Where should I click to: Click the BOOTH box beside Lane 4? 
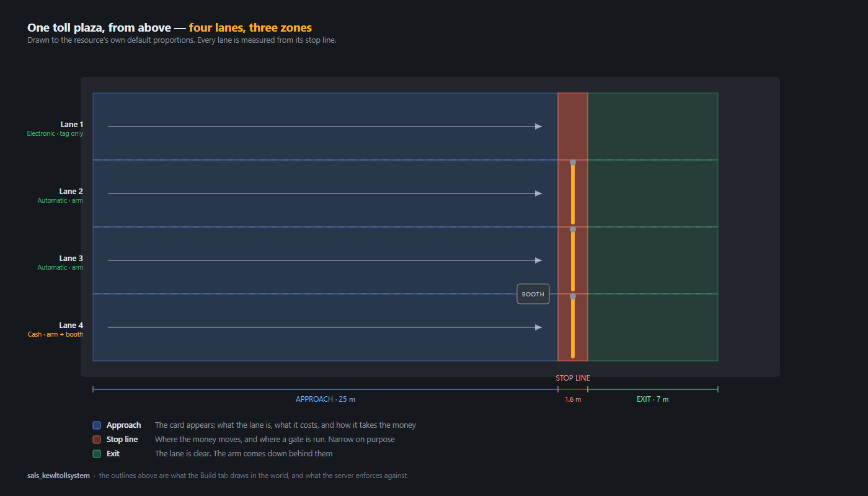pos(533,294)
